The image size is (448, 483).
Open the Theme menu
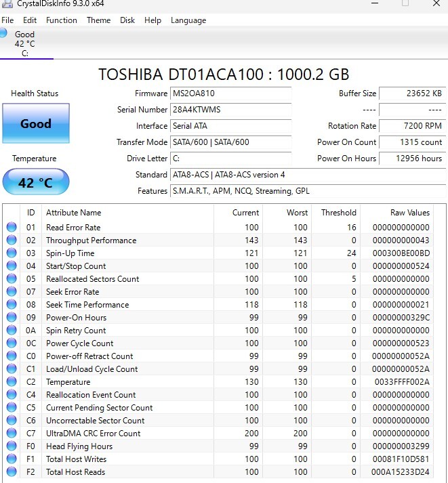click(x=98, y=20)
